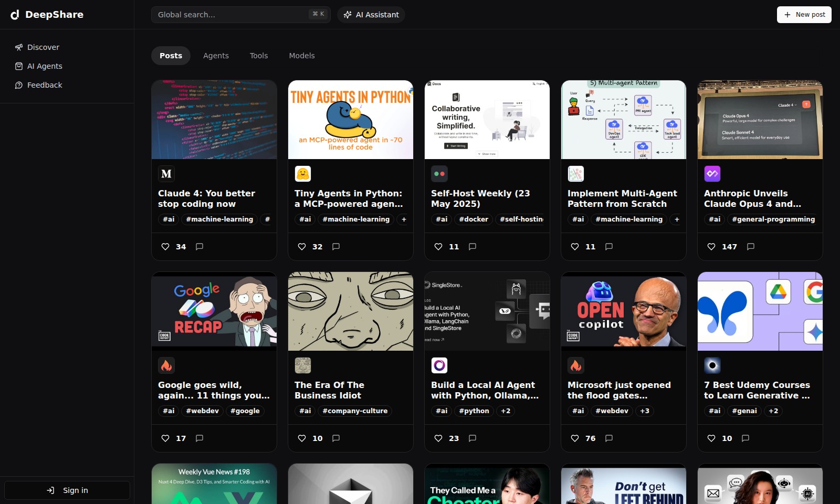Select the #genai tag
The image size is (840, 504).
pyautogui.click(x=744, y=411)
